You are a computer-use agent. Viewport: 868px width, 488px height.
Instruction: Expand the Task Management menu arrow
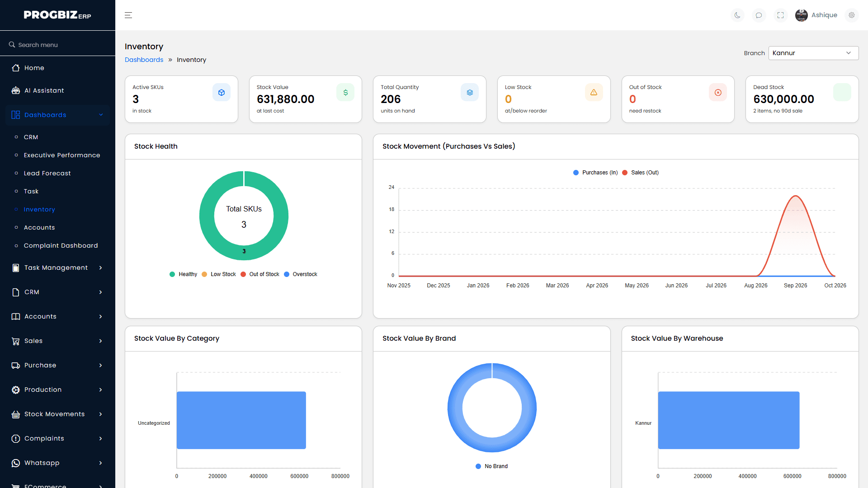pos(100,268)
